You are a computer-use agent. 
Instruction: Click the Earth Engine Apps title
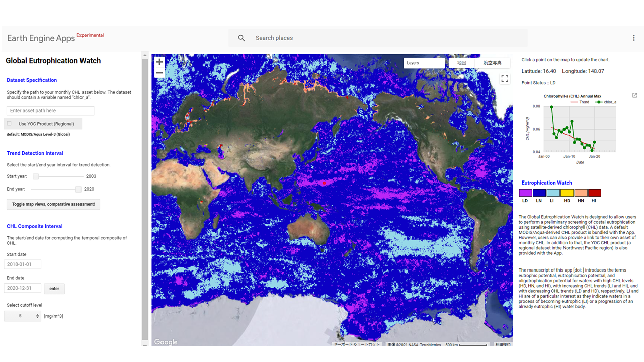41,39
